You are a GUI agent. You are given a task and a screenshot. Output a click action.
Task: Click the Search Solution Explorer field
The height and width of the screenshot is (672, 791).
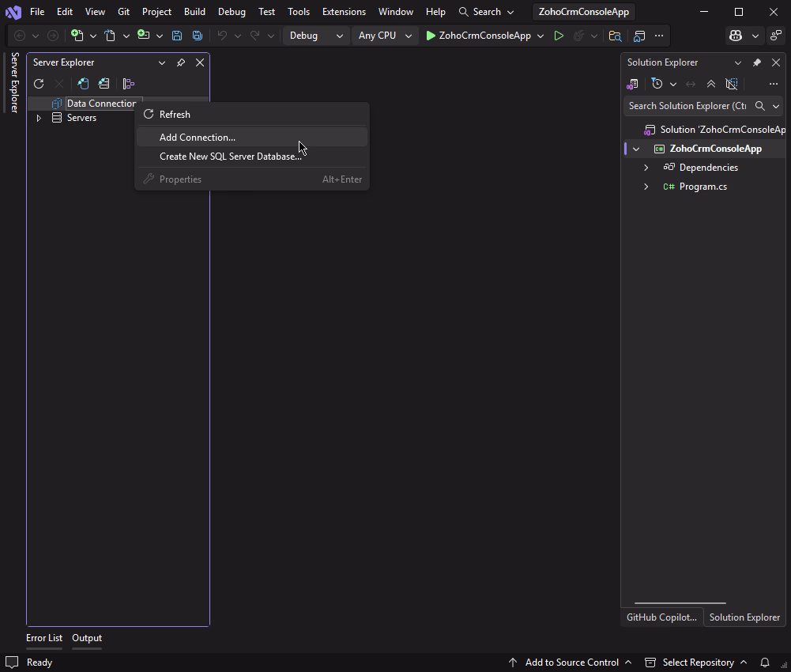click(x=687, y=106)
